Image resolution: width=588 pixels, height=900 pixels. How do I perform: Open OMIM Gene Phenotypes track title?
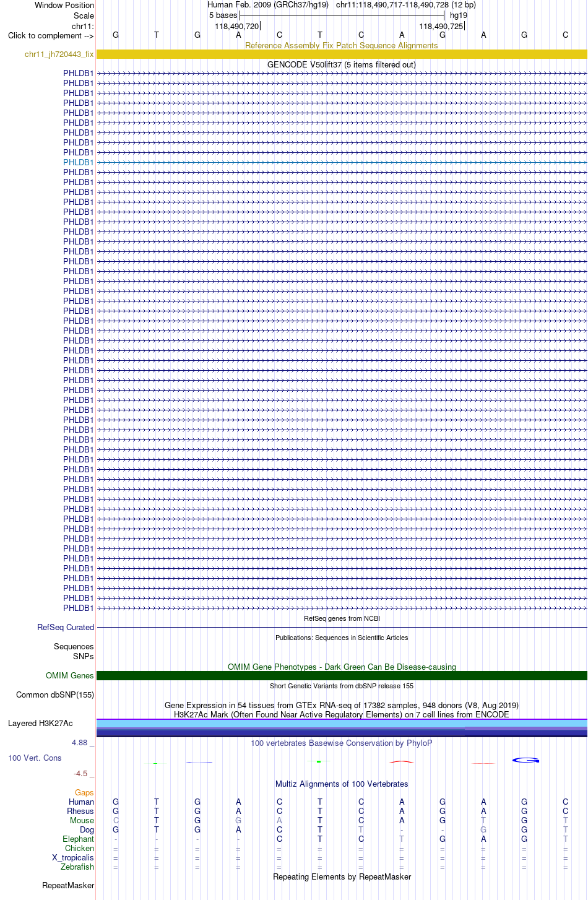(x=342, y=667)
